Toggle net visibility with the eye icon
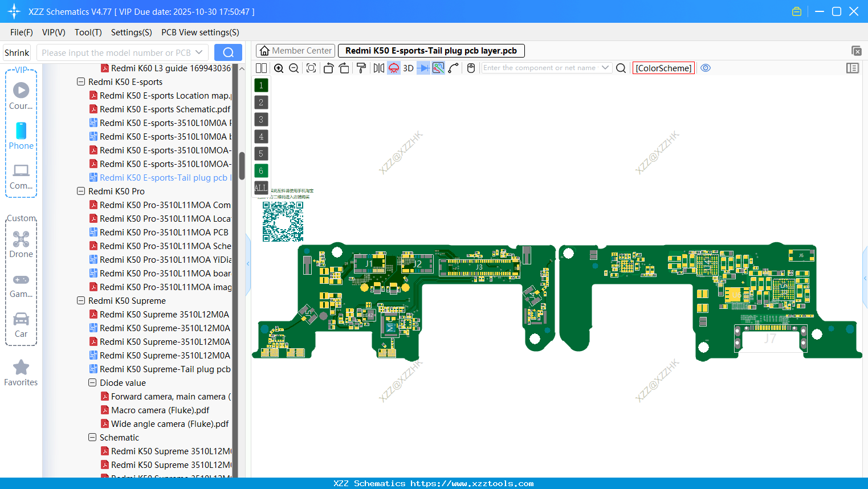The height and width of the screenshot is (489, 868). point(706,68)
